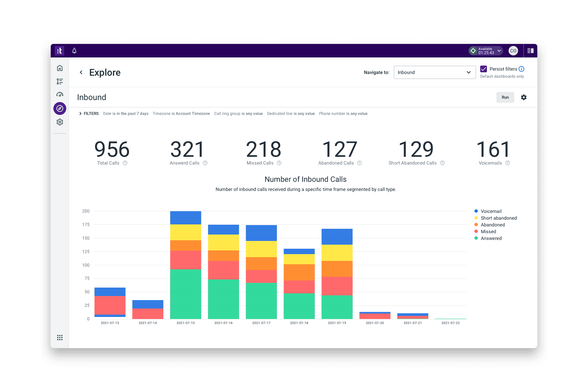Image resolution: width=588 pixels, height=392 pixels.
Task: Go back using the arrow beside Explore
Action: tap(81, 72)
